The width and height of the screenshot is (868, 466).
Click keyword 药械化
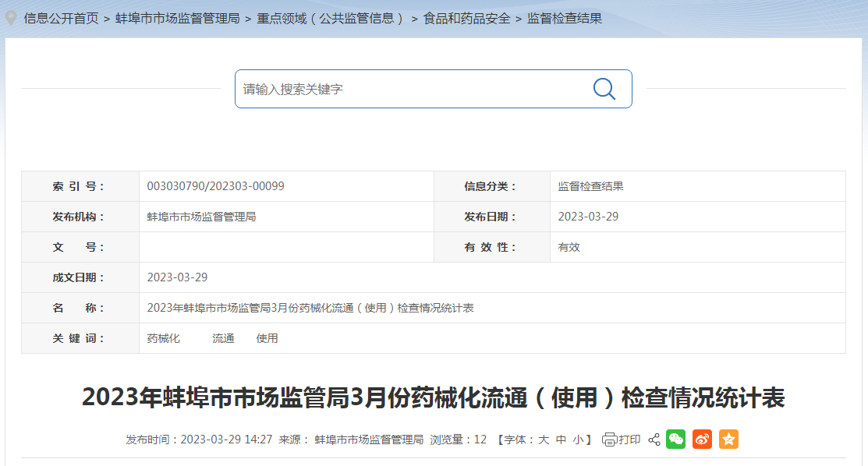coord(163,338)
